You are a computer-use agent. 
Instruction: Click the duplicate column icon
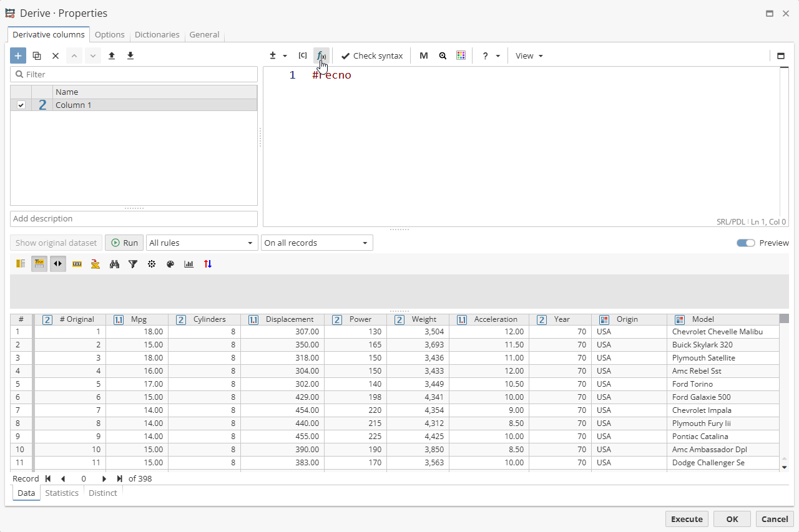coord(37,56)
